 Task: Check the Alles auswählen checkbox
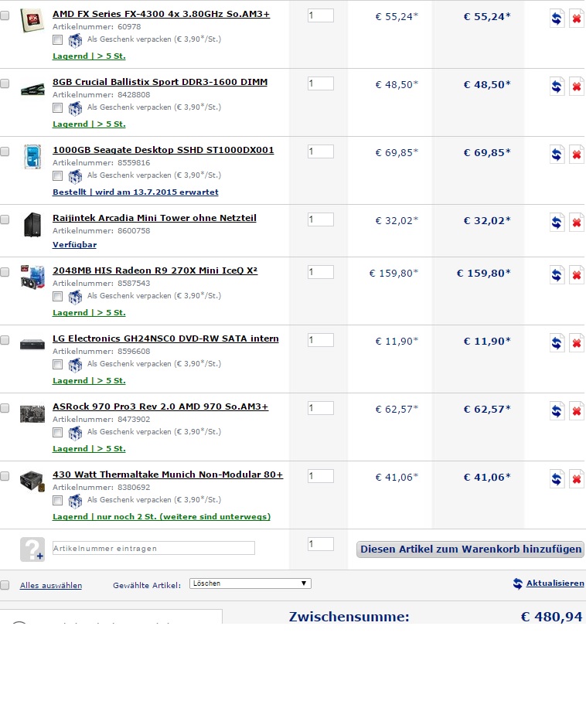(x=5, y=585)
